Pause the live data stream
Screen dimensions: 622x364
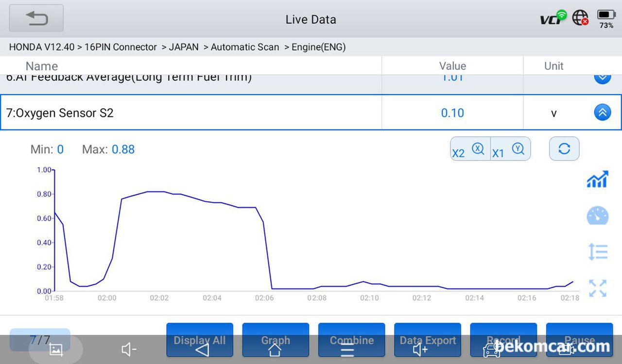click(579, 340)
